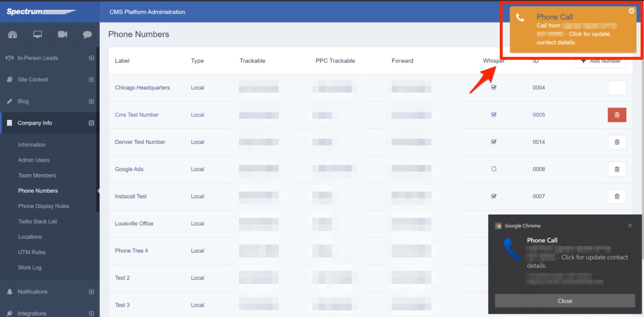Click the monitor icon in sidebar toolbar

[37, 35]
